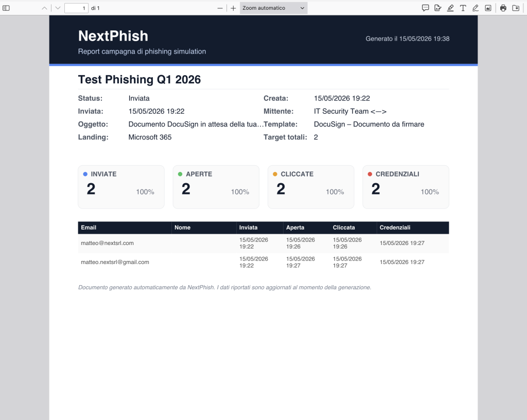Select the Landing value Microsoft 365
527x420 pixels.
[x=150, y=137]
